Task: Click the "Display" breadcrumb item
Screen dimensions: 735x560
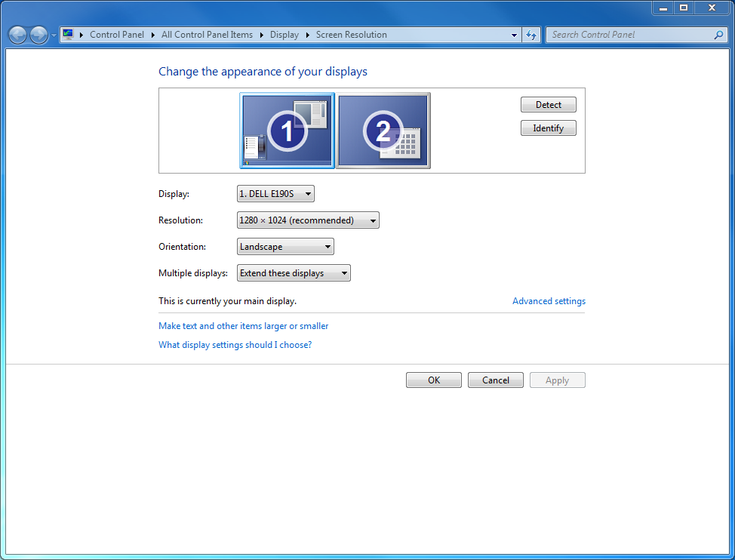Action: coord(284,35)
